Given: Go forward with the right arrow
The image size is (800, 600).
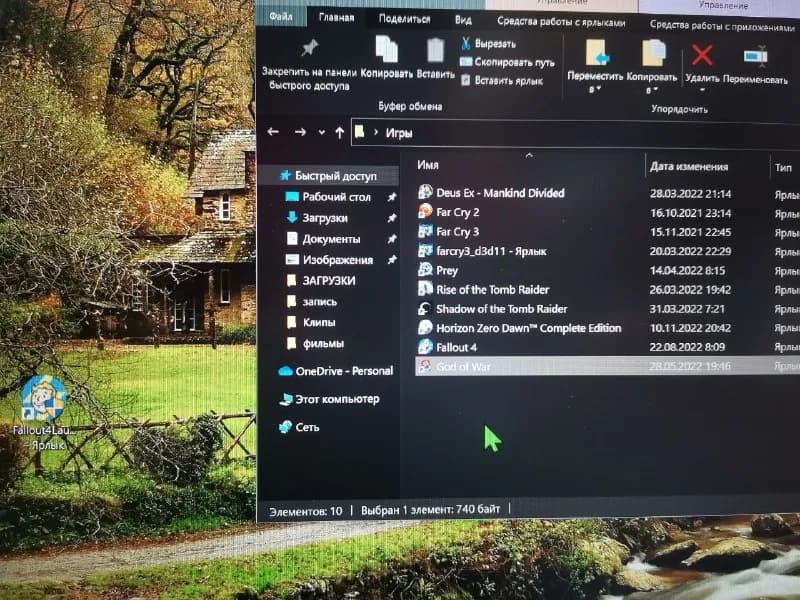Looking at the screenshot, I should tap(300, 133).
